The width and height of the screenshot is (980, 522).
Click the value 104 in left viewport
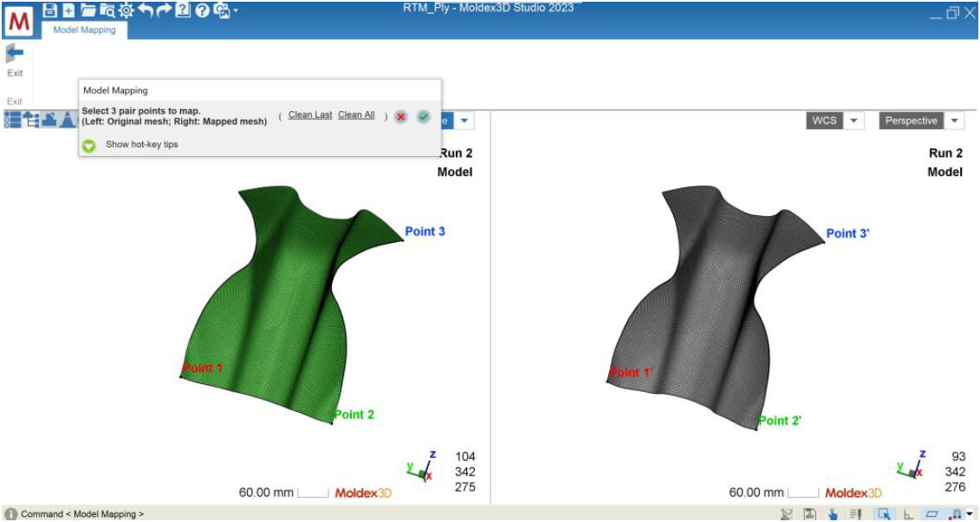tap(465, 457)
